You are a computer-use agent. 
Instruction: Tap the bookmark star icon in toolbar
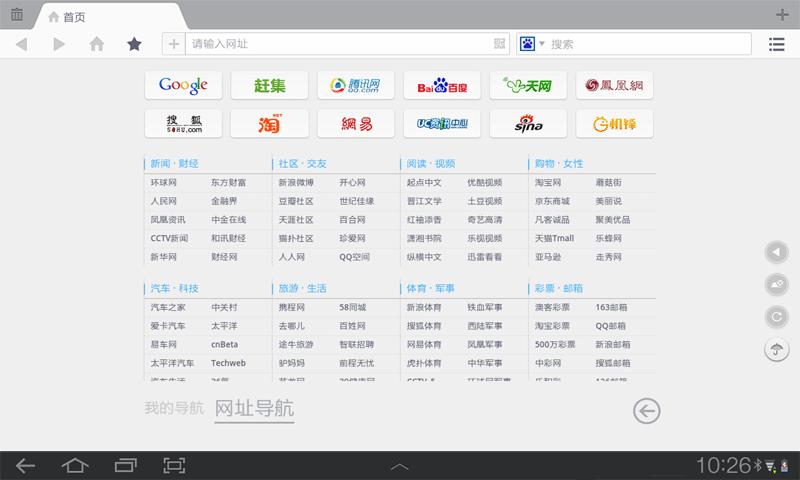point(134,44)
